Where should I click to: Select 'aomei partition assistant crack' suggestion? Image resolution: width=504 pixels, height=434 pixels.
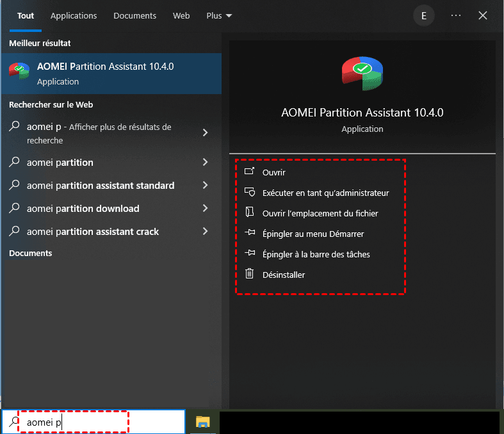111,232
